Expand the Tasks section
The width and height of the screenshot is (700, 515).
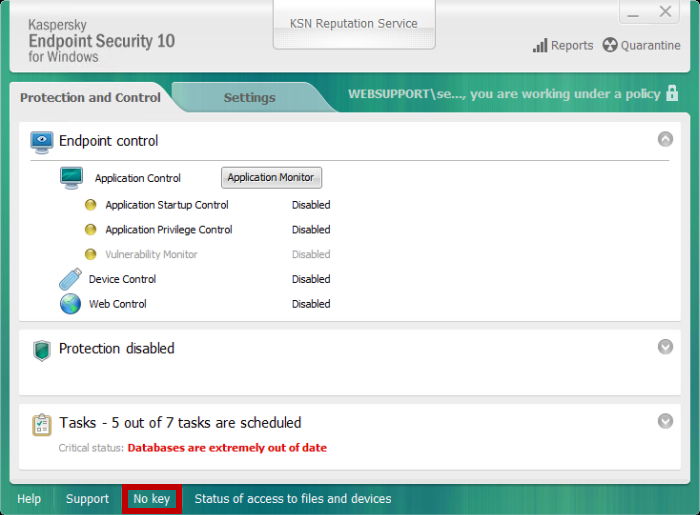(x=665, y=421)
